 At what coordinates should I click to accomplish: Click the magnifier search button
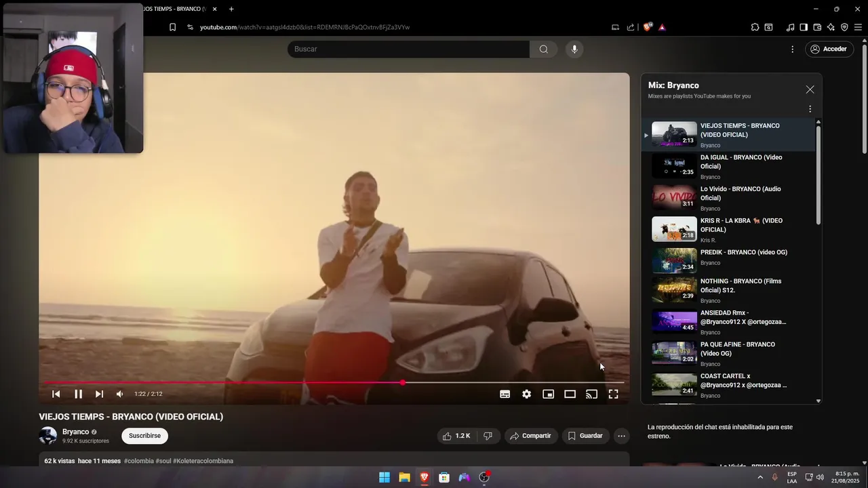544,49
